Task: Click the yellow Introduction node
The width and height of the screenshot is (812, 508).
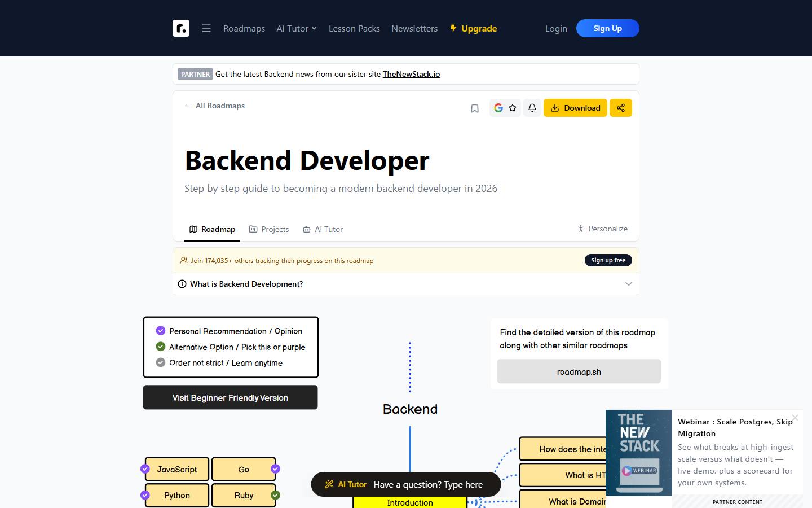Action: point(410,502)
